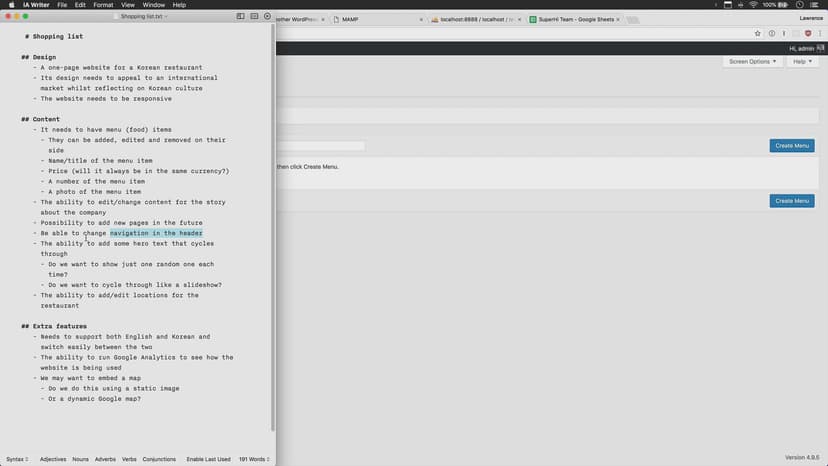Click the iA Writer vertical scrollbar
828x466 pixels.
tap(272, 230)
